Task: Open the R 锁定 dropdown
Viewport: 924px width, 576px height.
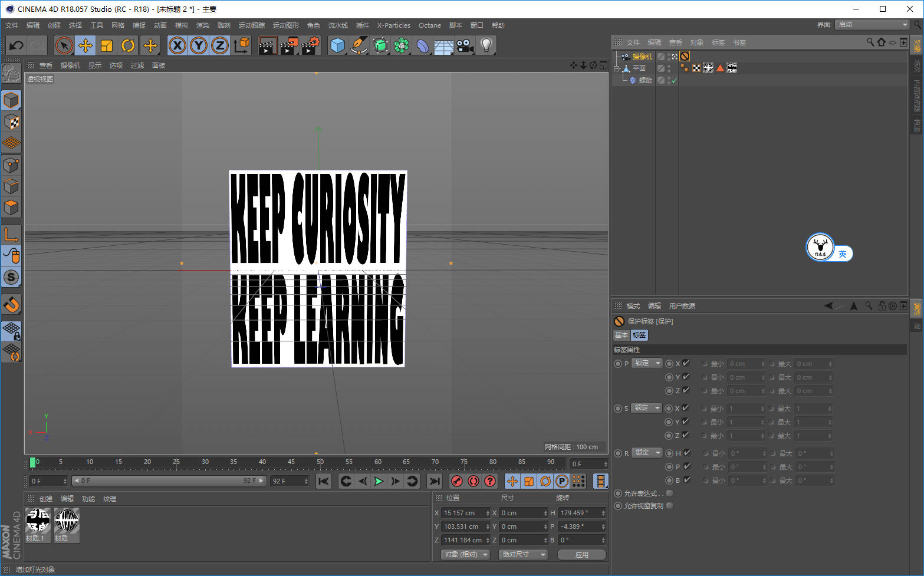Action: tap(647, 453)
